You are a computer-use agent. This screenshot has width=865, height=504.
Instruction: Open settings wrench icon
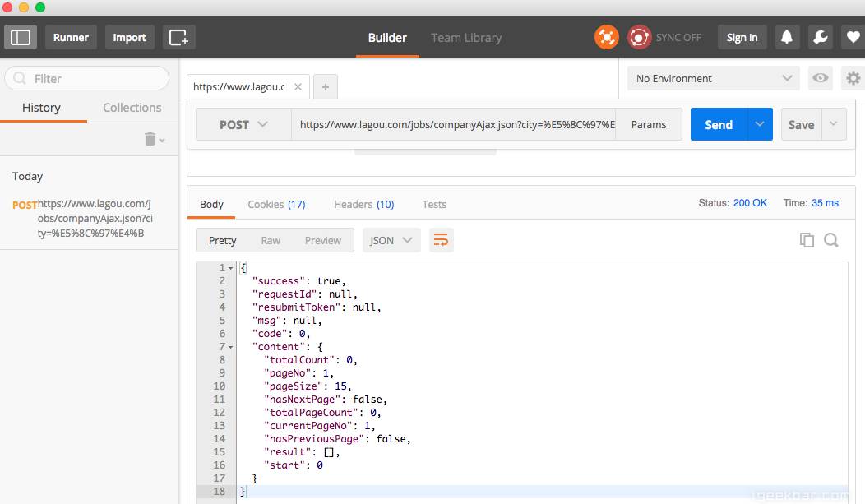click(x=821, y=38)
